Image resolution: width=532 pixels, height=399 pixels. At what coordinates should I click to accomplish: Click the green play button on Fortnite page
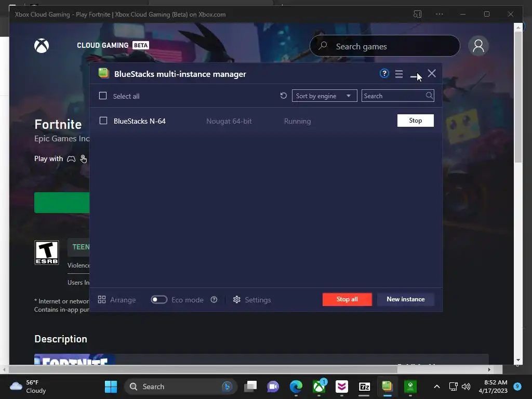[62, 203]
